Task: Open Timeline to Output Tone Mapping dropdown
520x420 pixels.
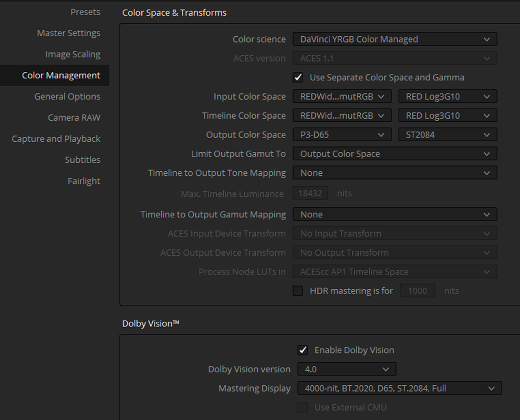Action: coord(394,173)
